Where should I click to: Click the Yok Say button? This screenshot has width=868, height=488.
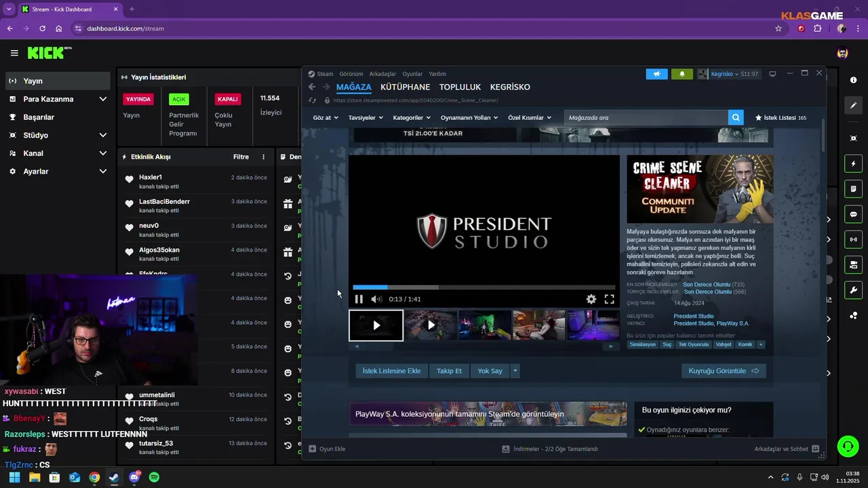click(490, 371)
